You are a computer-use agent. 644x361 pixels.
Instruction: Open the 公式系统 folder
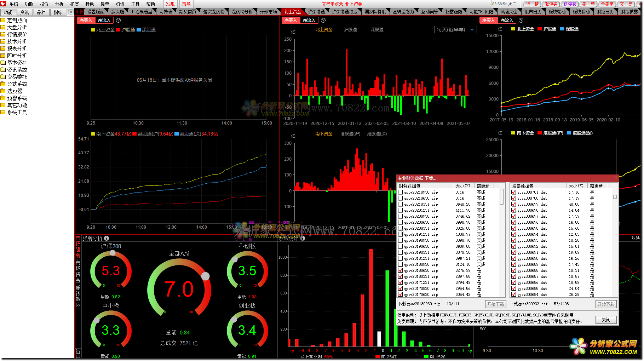pos(14,84)
